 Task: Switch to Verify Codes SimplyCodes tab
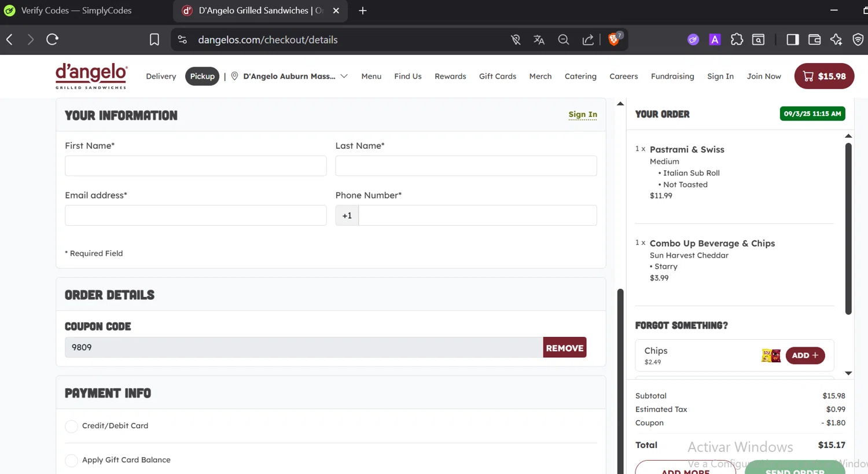75,10
